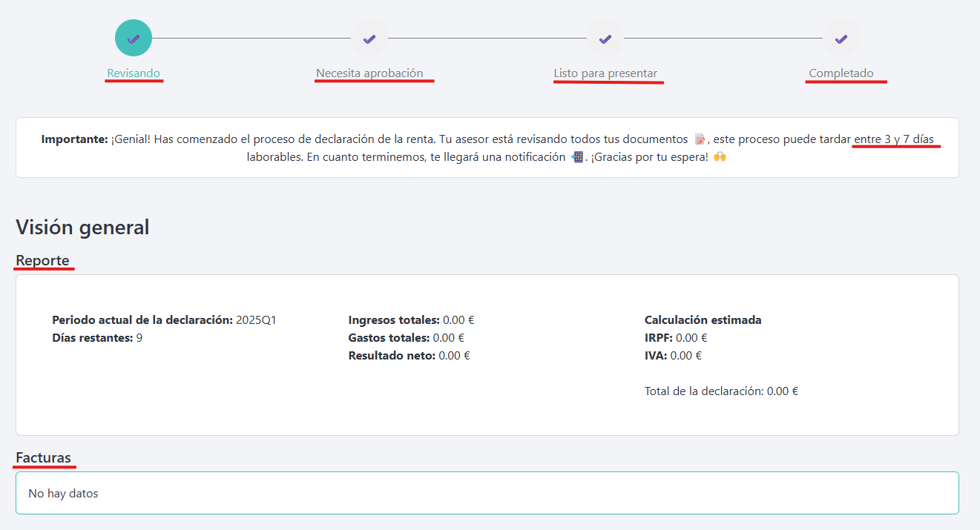
Task: Click the notification emoji in the notice
Action: click(577, 157)
